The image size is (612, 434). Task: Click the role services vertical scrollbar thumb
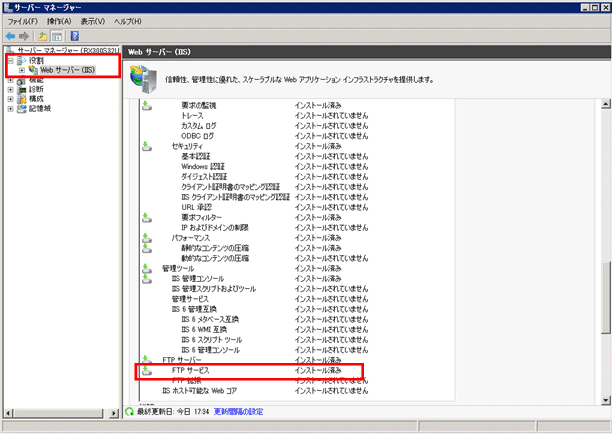(x=606, y=297)
